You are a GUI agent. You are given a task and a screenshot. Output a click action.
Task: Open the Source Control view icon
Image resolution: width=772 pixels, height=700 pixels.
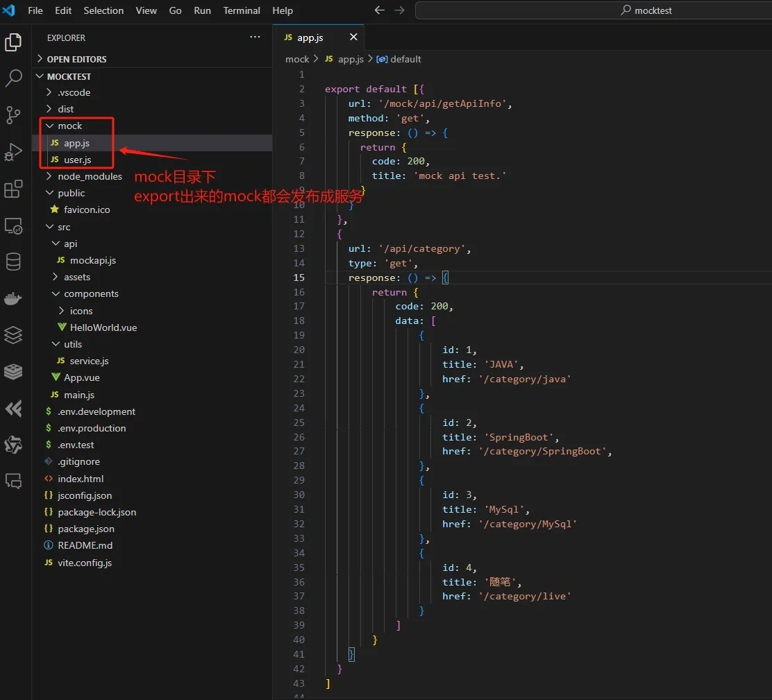[13, 115]
